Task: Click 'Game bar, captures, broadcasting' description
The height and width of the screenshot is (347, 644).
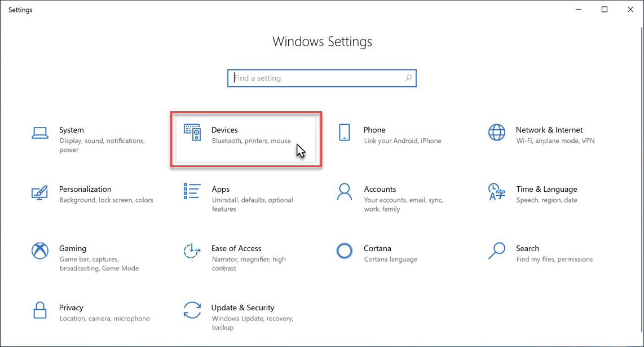Action: 99,263
